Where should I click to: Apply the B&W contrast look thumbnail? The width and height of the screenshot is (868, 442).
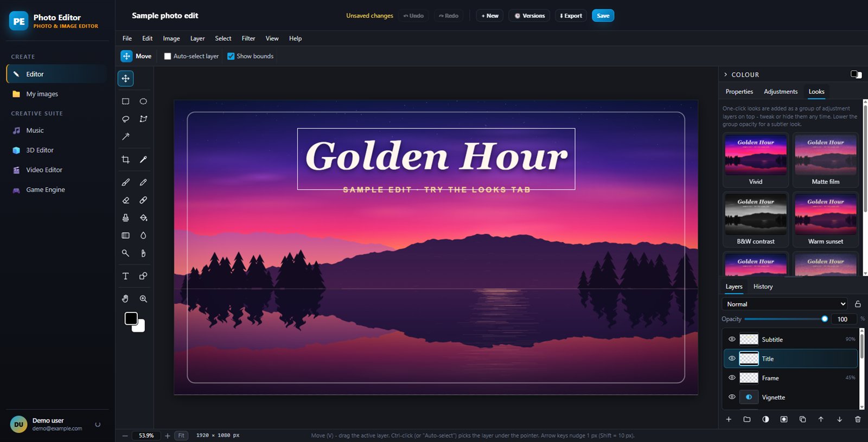pyautogui.click(x=755, y=219)
